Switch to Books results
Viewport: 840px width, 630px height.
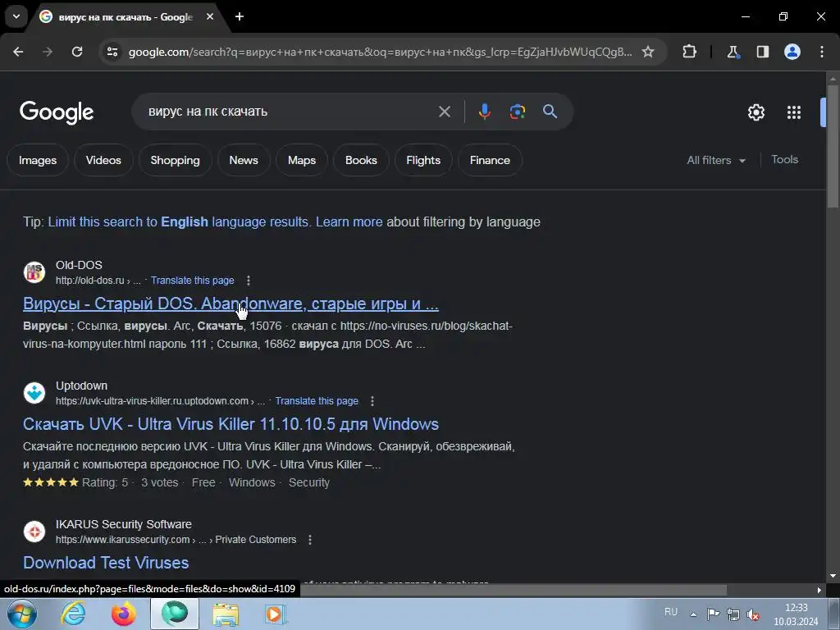pyautogui.click(x=361, y=160)
